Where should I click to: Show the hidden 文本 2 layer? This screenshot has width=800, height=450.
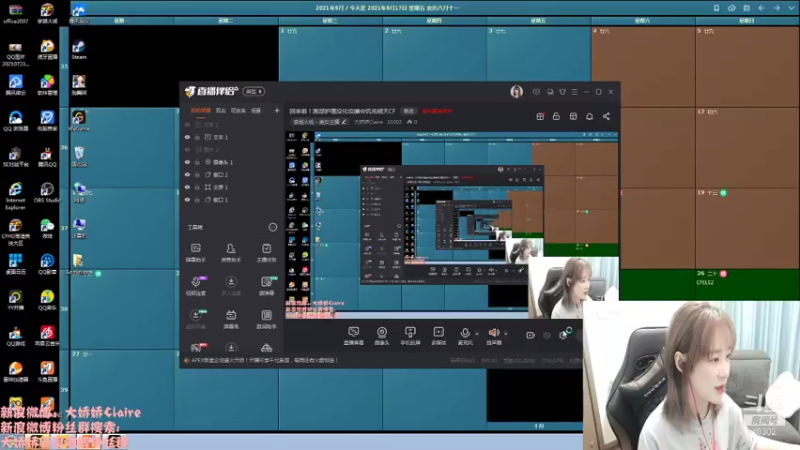pos(187,124)
